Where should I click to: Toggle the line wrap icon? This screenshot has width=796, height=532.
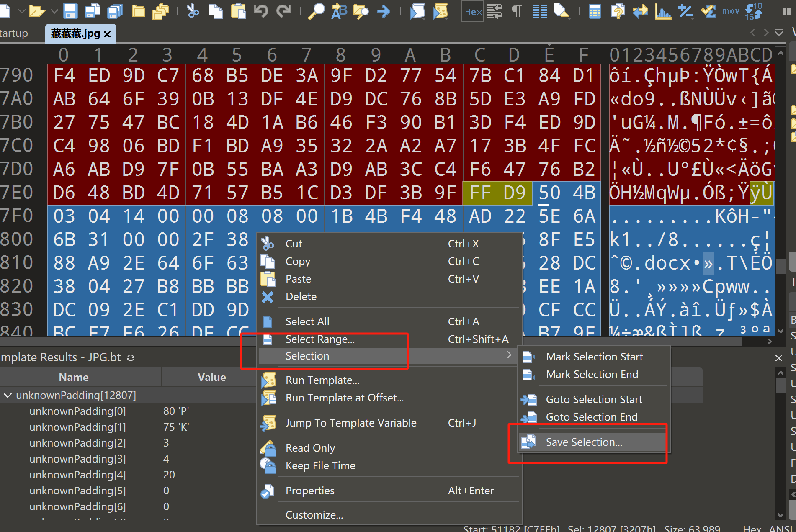tap(495, 11)
